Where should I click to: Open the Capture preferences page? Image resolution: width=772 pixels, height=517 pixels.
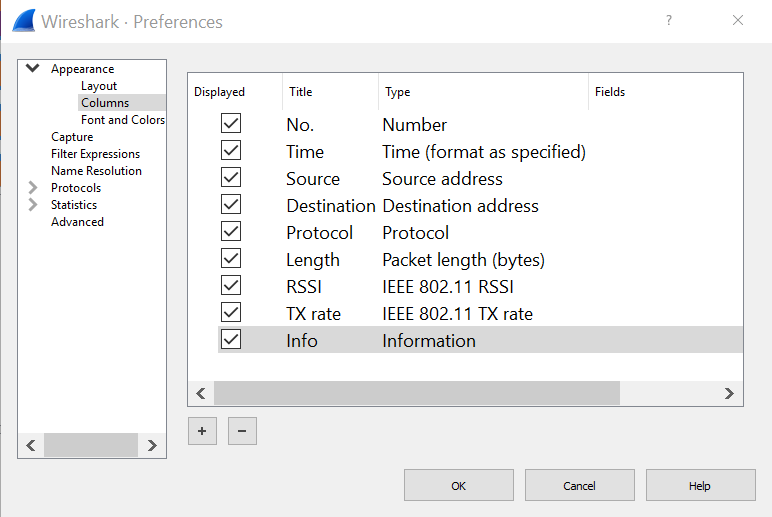pyautogui.click(x=72, y=136)
